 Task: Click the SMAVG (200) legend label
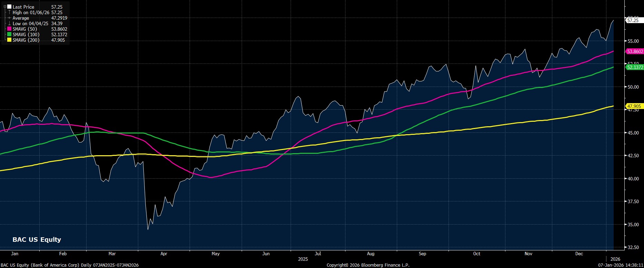pos(26,40)
